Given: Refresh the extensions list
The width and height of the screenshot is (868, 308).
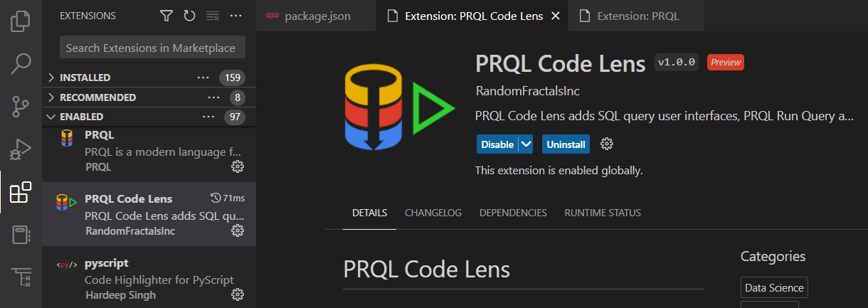Looking at the screenshot, I should 189,16.
